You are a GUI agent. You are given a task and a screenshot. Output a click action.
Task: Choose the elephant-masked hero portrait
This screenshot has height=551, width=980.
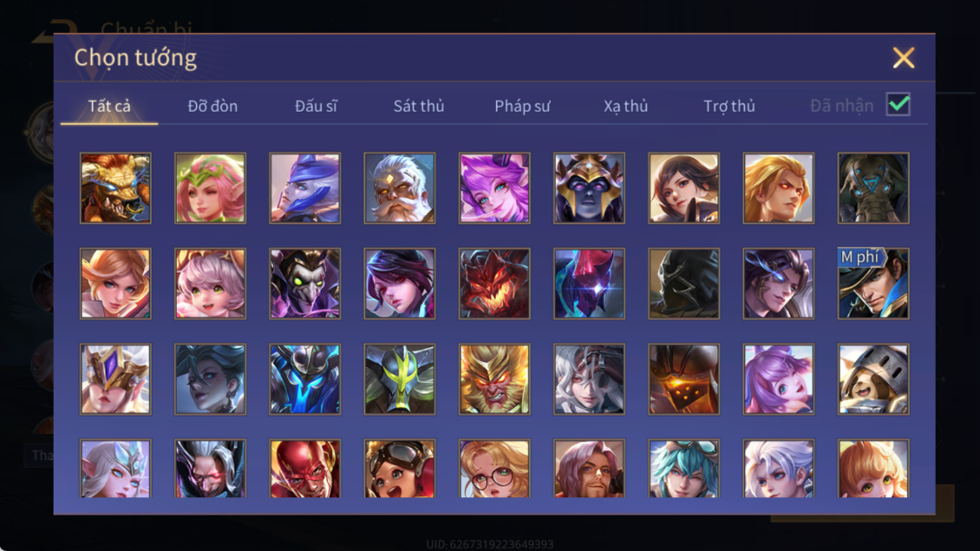[x=873, y=188]
